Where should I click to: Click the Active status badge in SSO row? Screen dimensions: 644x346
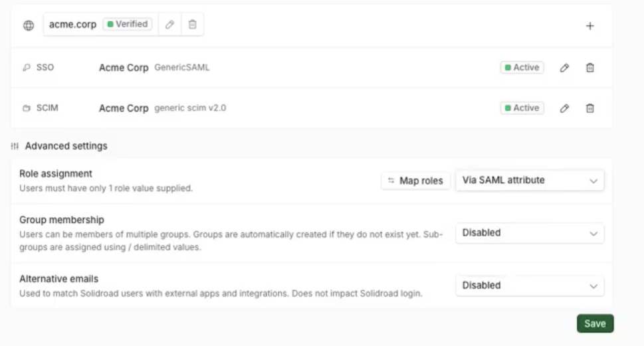[522, 67]
